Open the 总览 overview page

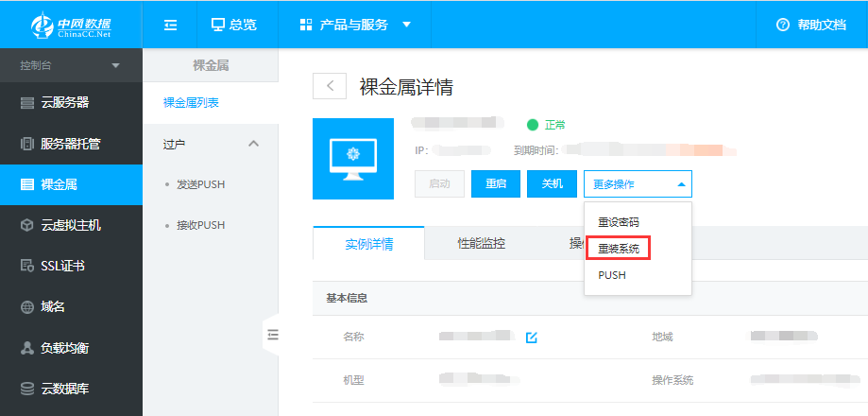[232, 25]
